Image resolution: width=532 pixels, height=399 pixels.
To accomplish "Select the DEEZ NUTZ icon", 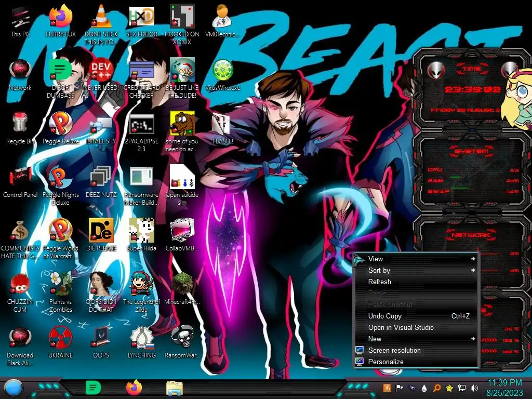I will tap(101, 182).
